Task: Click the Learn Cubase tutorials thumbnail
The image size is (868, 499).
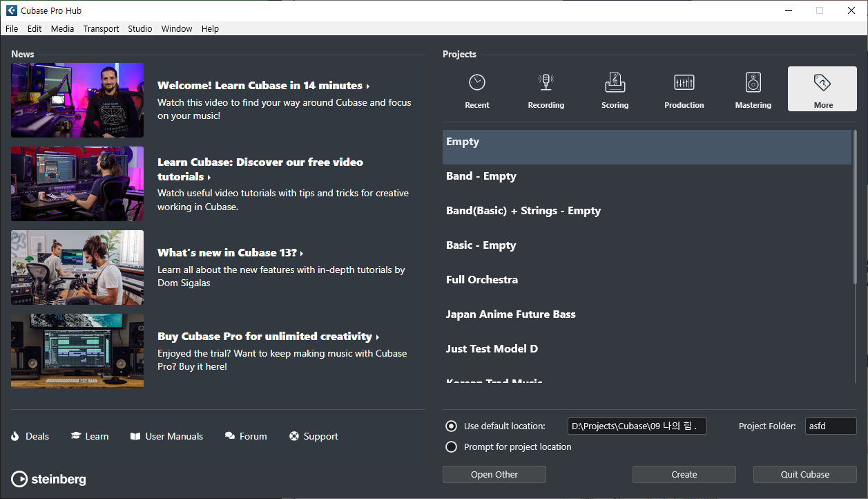Action: tap(77, 184)
